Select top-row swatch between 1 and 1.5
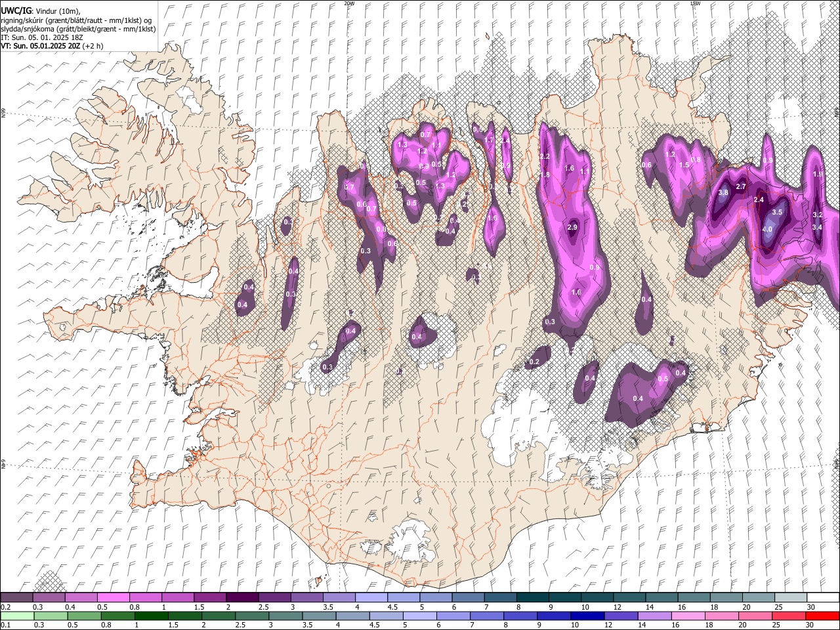Screen dimensions: 840x630 [178, 597]
